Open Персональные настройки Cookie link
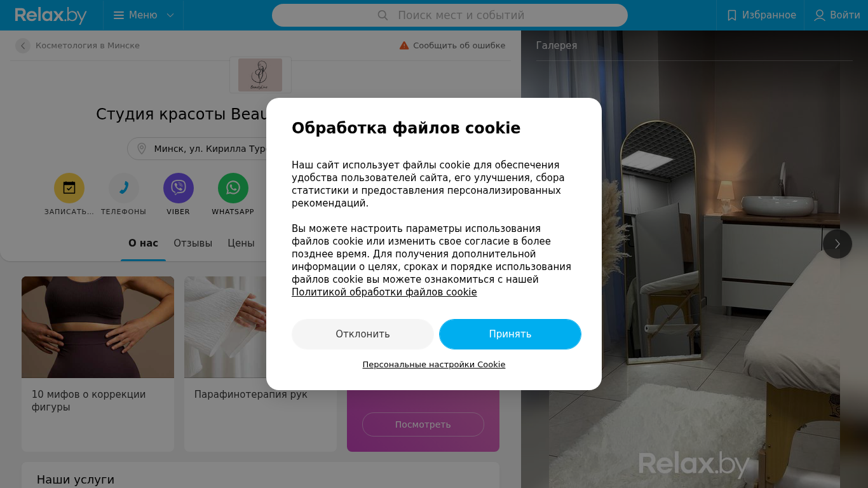Screen dimensions: 868x488 click(x=434, y=365)
